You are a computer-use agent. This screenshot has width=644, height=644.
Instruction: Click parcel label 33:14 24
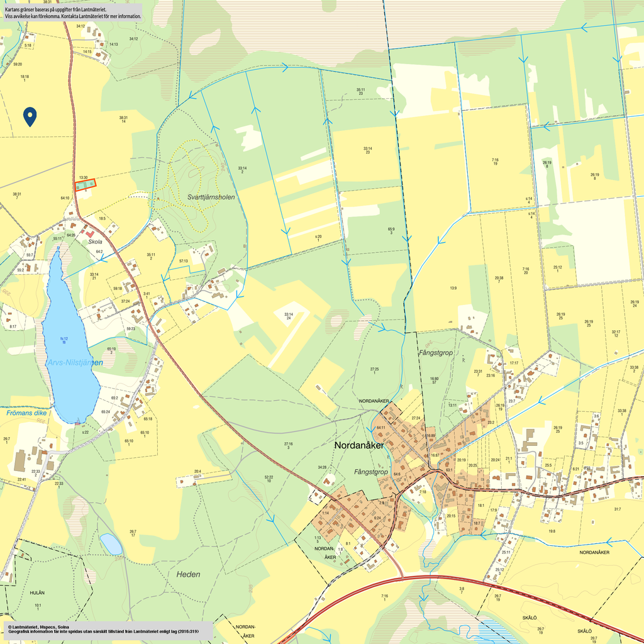[289, 316]
